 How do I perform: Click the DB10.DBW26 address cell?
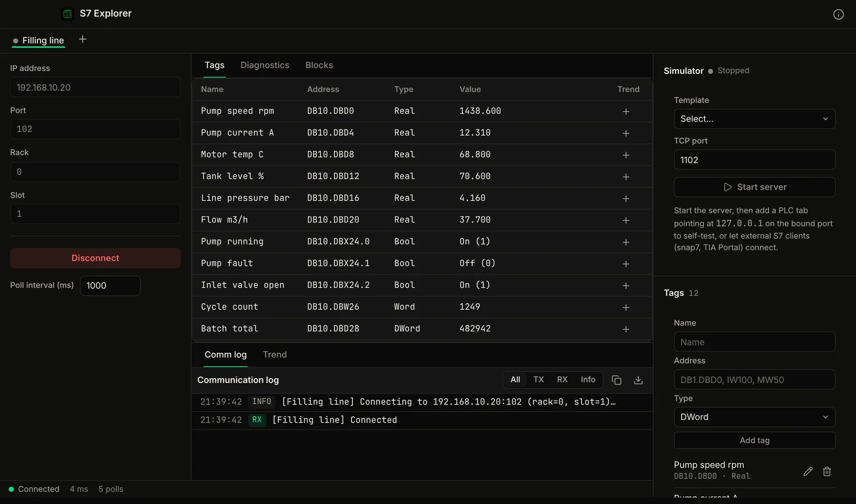coord(333,307)
